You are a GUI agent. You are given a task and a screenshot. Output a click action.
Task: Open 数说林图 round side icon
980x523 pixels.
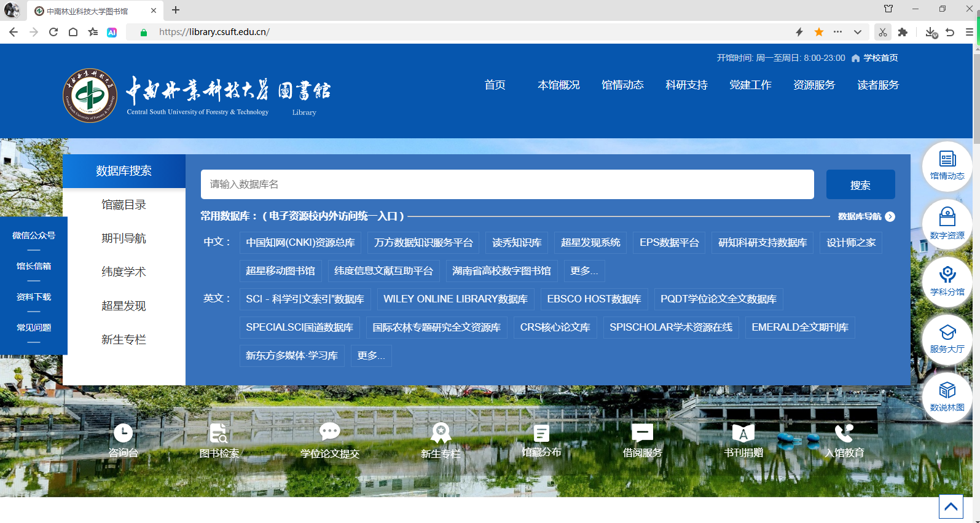[947, 397]
